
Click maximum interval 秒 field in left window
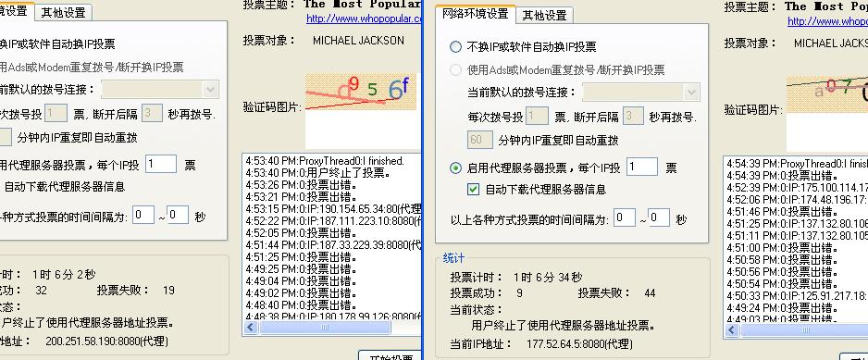pos(179,215)
